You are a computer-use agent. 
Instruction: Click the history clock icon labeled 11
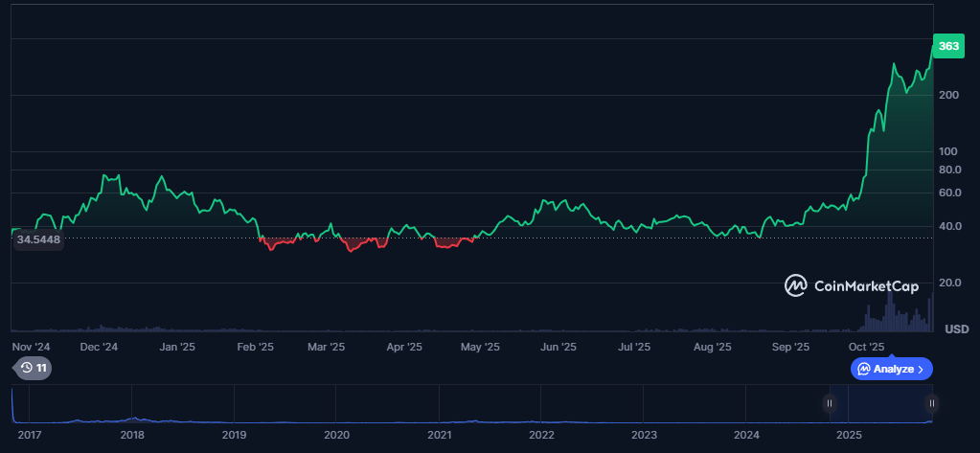(26, 368)
